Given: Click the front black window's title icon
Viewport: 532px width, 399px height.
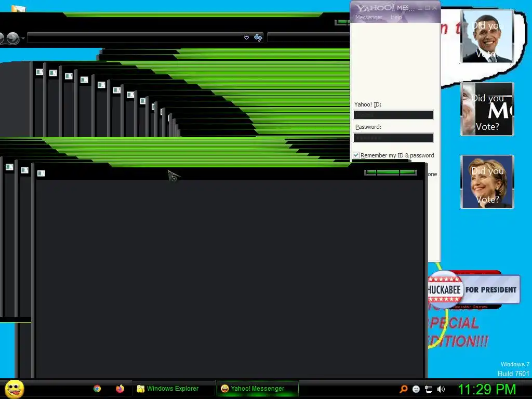Looking at the screenshot, I should point(41,174).
